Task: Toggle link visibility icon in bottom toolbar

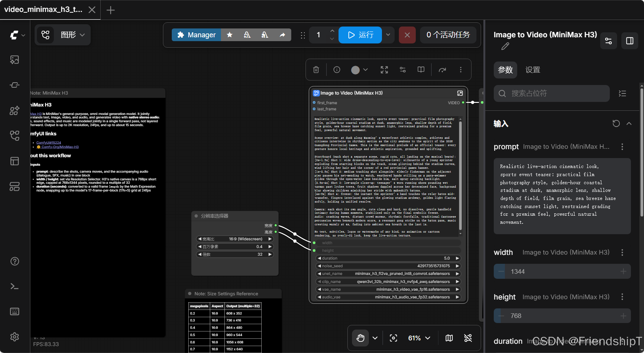Action: point(468,338)
